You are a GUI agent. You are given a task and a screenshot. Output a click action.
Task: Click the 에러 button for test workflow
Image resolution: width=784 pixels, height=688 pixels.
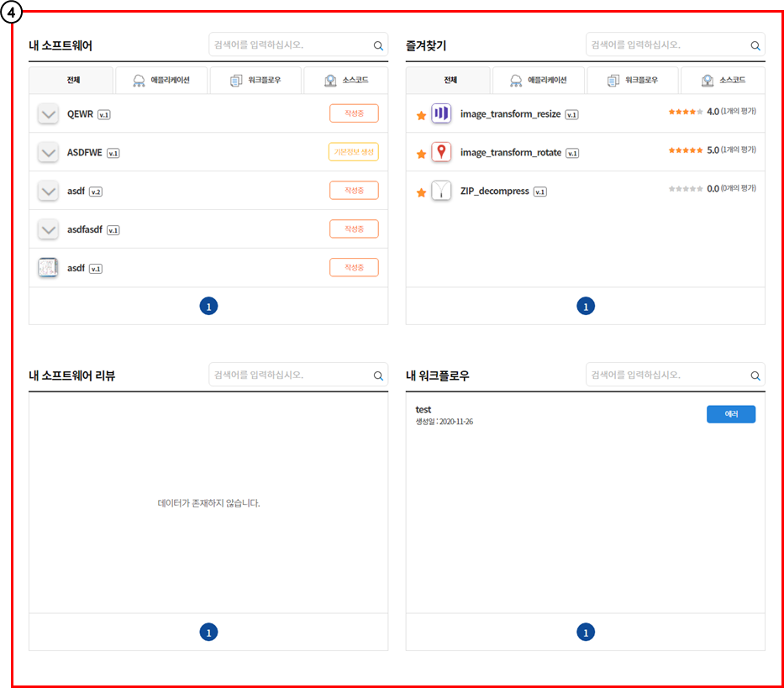(730, 414)
